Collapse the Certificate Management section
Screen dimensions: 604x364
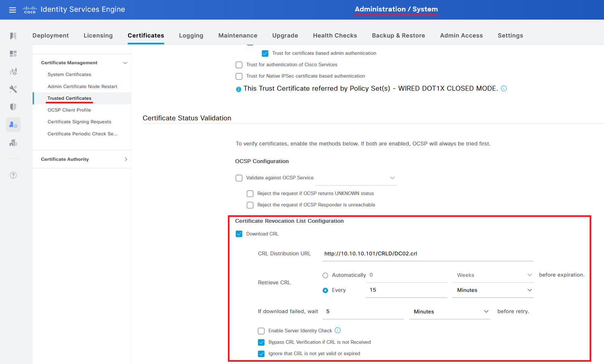click(x=125, y=63)
